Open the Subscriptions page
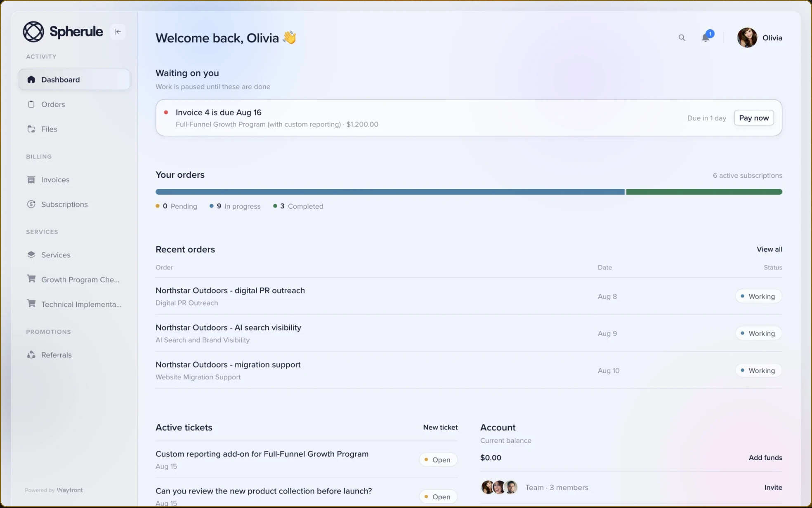This screenshot has height=508, width=812. coord(74,205)
